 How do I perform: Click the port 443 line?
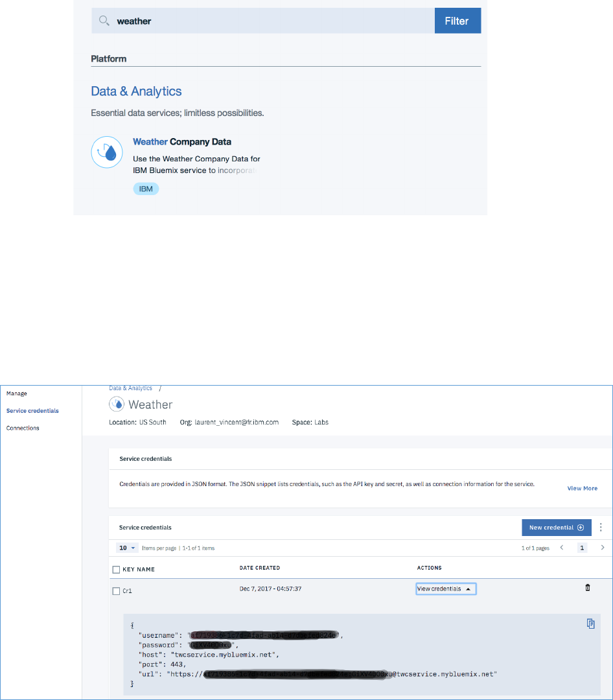[163, 665]
